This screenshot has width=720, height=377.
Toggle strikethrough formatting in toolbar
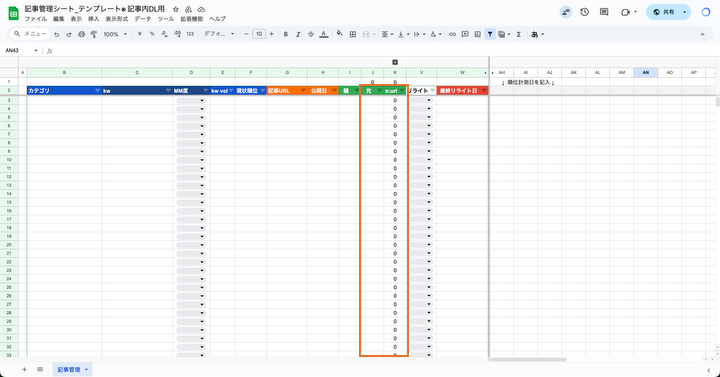tap(311, 34)
